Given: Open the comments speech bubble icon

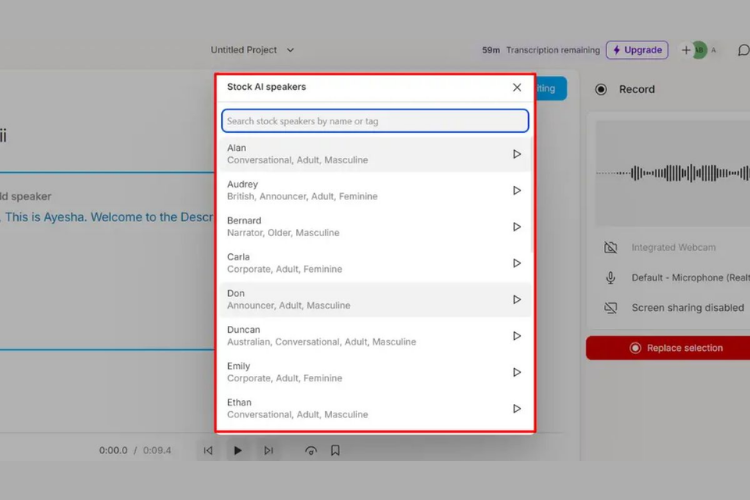Looking at the screenshot, I should point(743,50).
